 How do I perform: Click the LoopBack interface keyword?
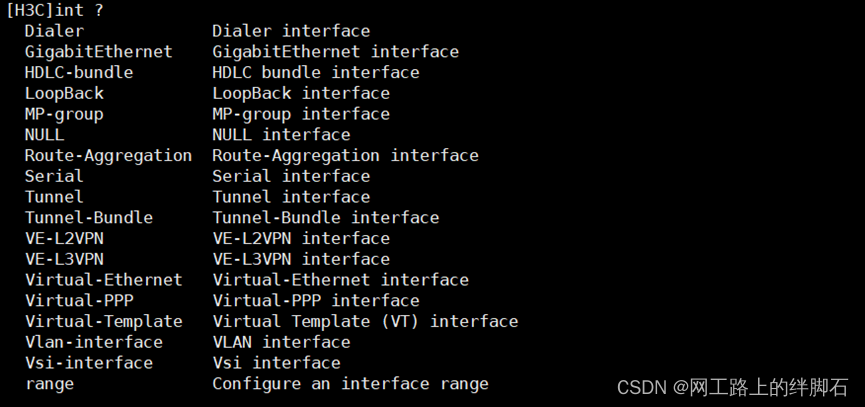64,93
